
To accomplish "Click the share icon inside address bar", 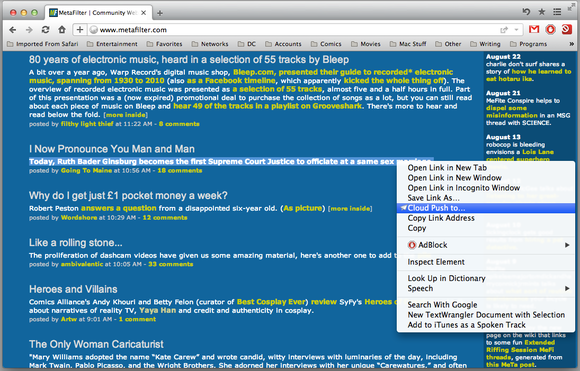I will pyautogui.click(x=504, y=30).
